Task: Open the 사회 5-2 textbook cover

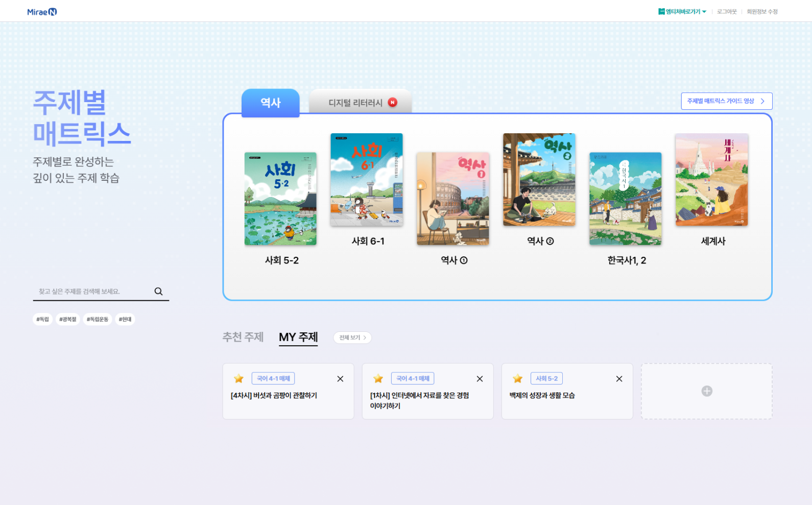Action: point(280,199)
